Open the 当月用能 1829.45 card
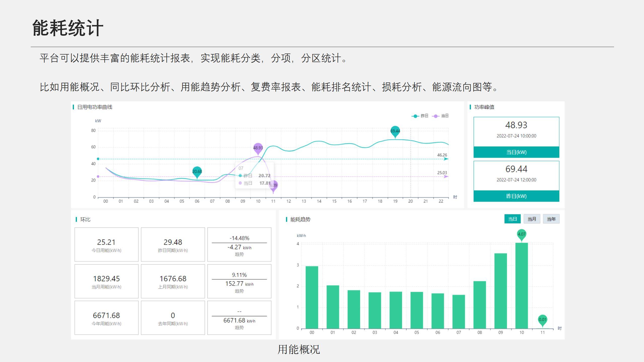The image size is (644, 362). click(x=106, y=281)
